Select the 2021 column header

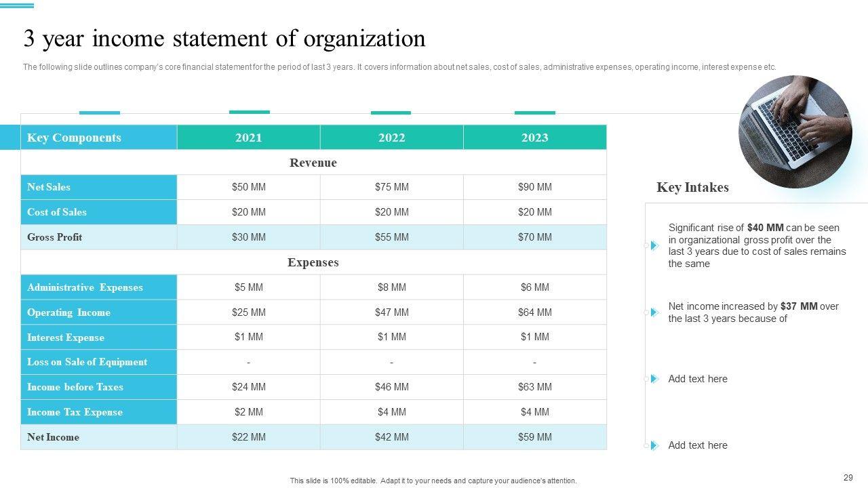pyautogui.click(x=249, y=138)
